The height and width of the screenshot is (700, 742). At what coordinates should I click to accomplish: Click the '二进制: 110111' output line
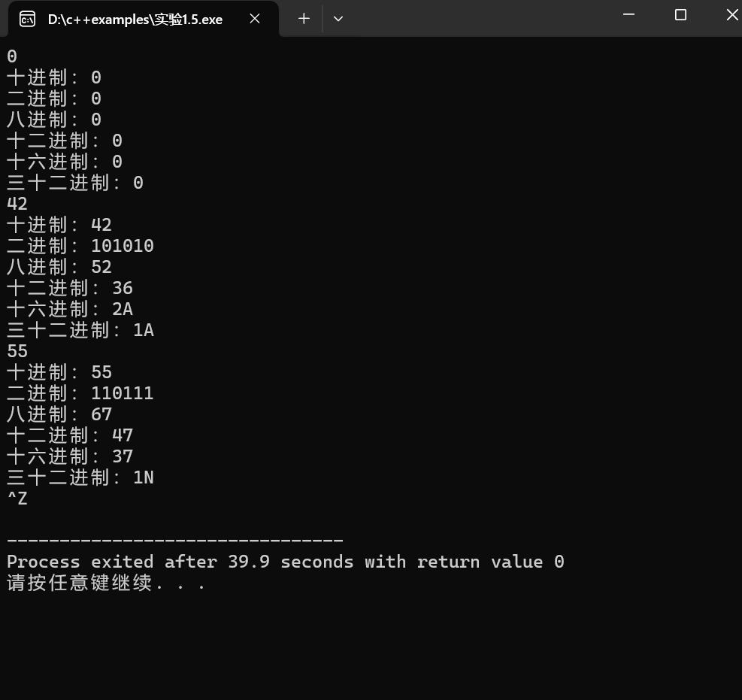point(80,393)
